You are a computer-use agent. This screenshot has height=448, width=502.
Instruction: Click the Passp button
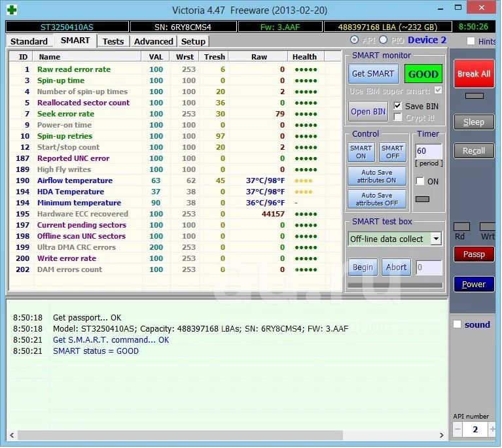click(473, 254)
